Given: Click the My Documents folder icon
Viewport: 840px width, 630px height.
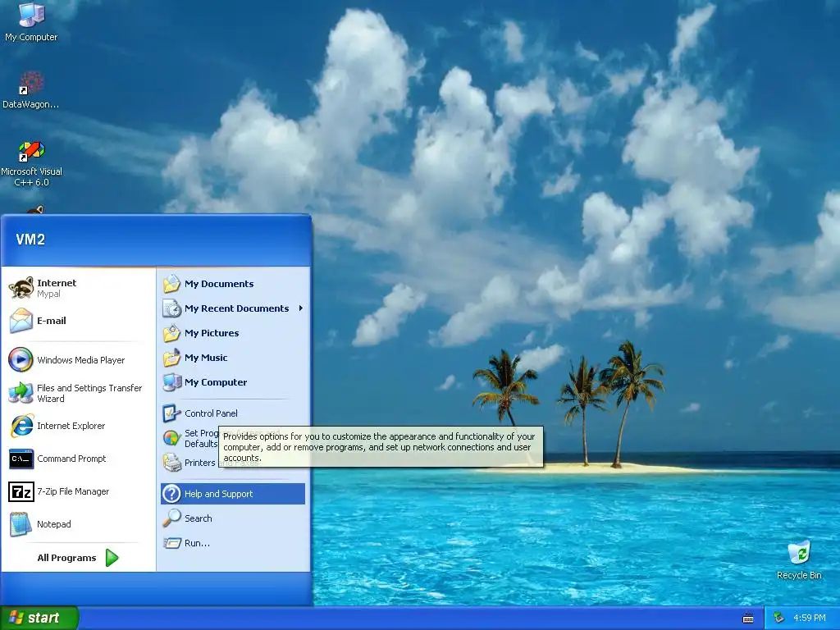Looking at the screenshot, I should click(172, 283).
